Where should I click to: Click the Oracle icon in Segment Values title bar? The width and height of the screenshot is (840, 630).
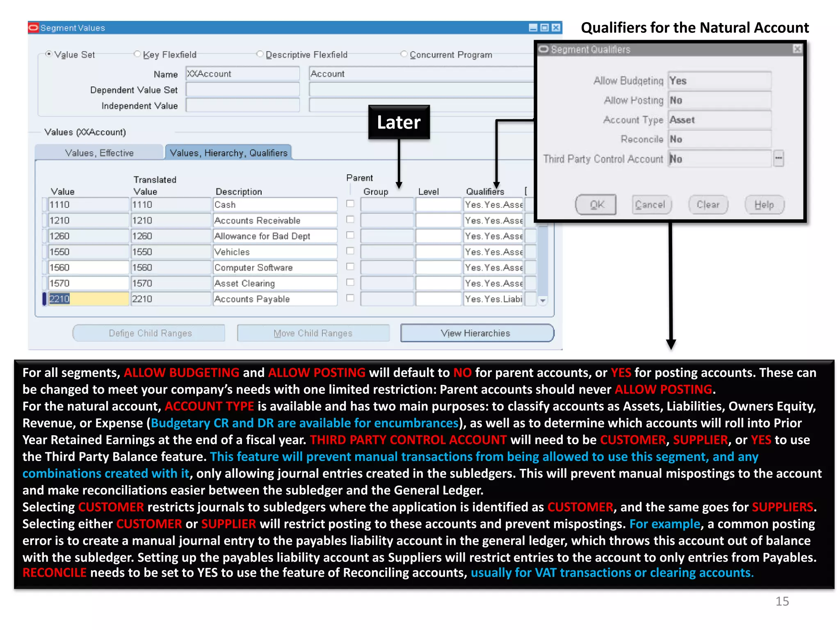point(34,27)
